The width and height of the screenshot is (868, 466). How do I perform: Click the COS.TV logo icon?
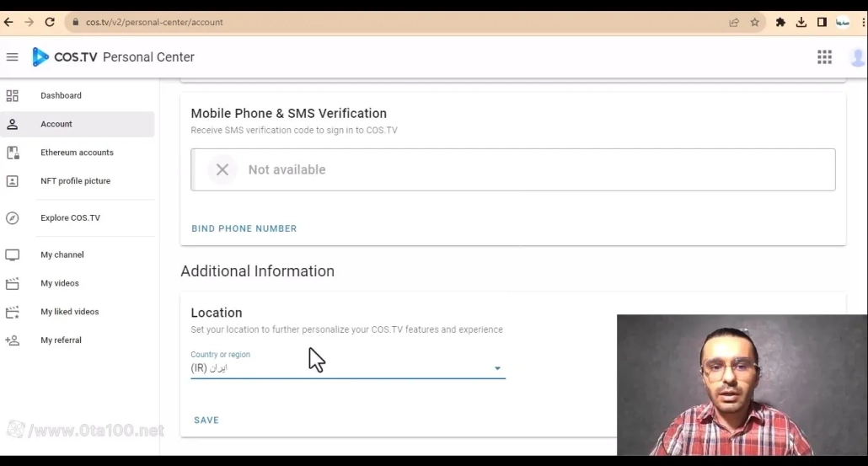(x=40, y=57)
